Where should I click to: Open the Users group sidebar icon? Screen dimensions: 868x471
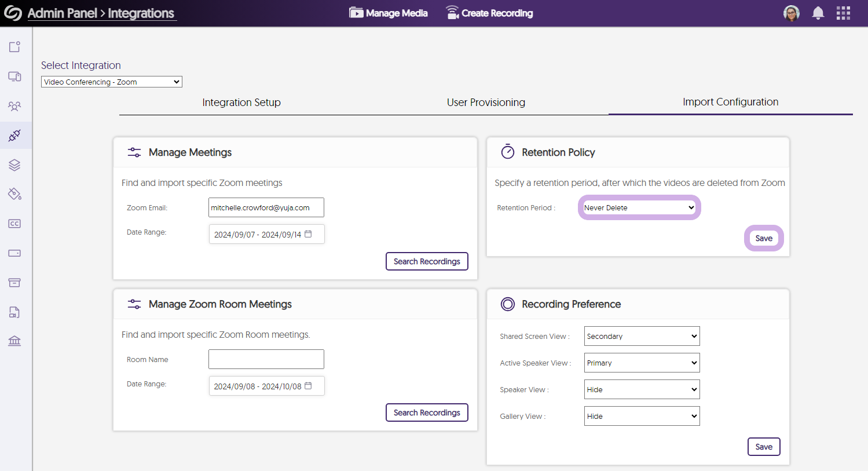tap(14, 106)
